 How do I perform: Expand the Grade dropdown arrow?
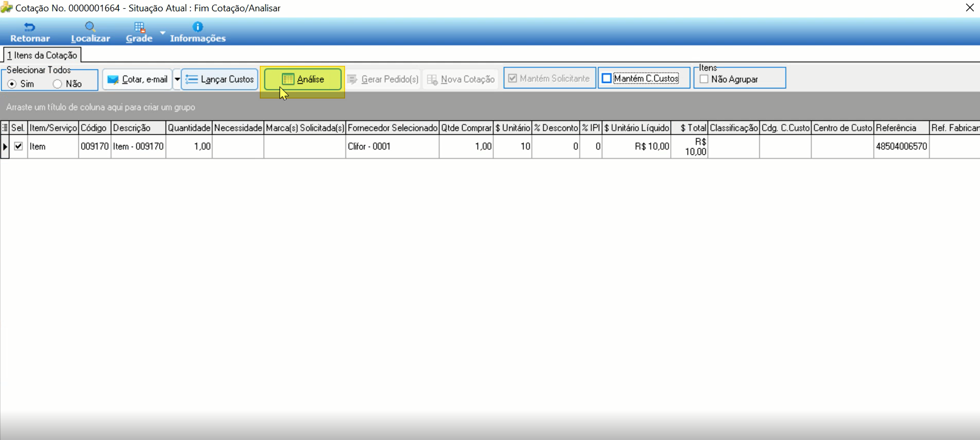coord(162,32)
